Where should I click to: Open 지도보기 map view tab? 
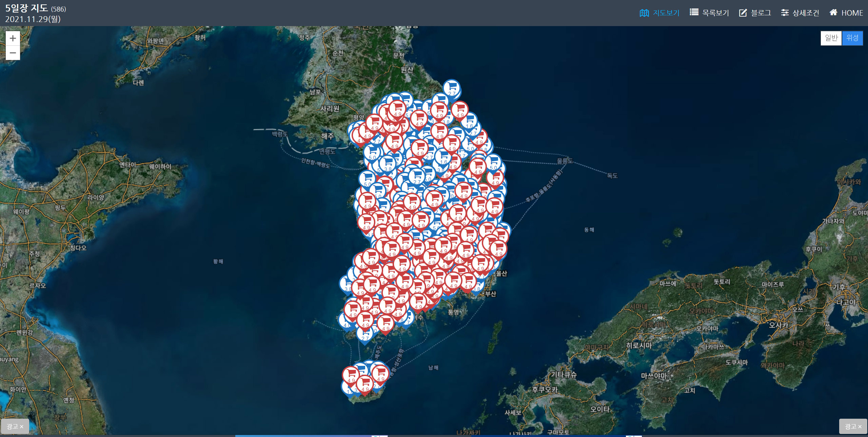click(x=659, y=13)
